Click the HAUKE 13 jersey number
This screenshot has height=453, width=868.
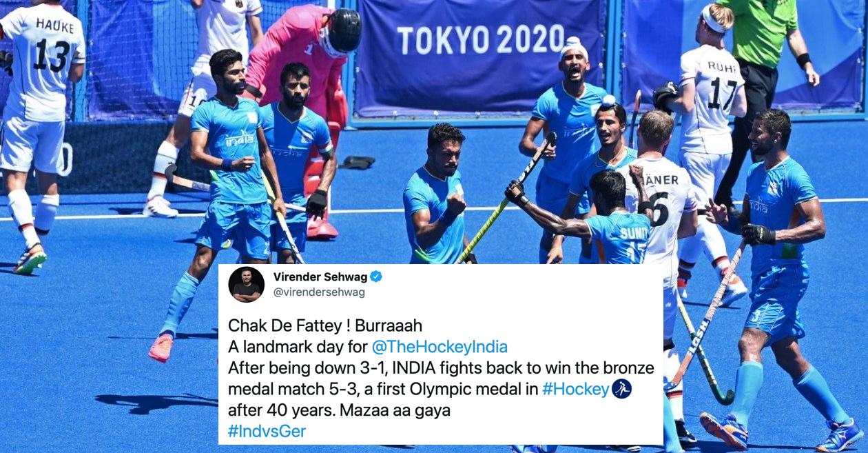click(x=52, y=54)
